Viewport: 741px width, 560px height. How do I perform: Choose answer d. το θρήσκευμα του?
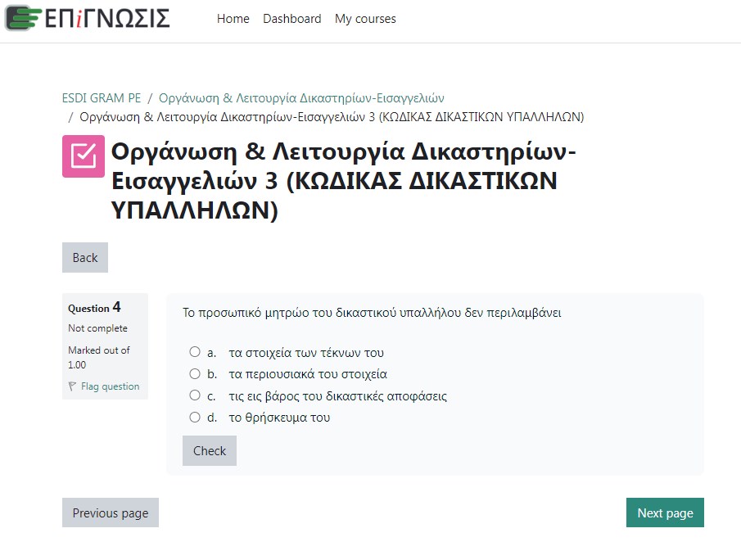[x=195, y=418]
